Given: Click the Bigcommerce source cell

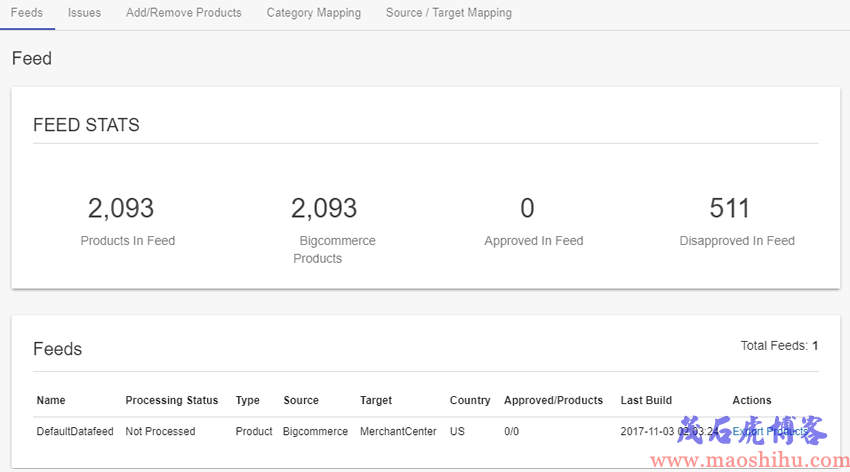Looking at the screenshot, I should click(x=315, y=431).
